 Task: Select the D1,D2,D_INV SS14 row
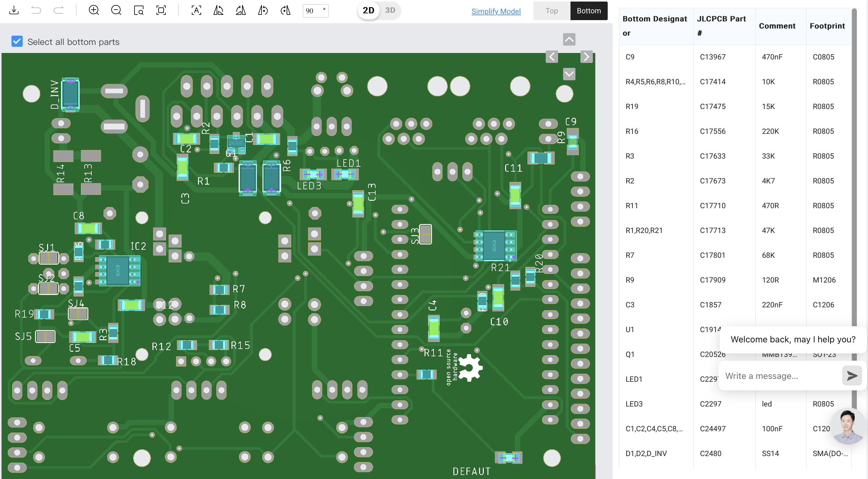pos(735,453)
